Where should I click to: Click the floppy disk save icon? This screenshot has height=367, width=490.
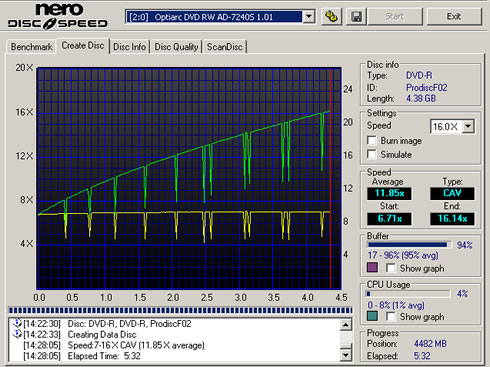coord(356,16)
